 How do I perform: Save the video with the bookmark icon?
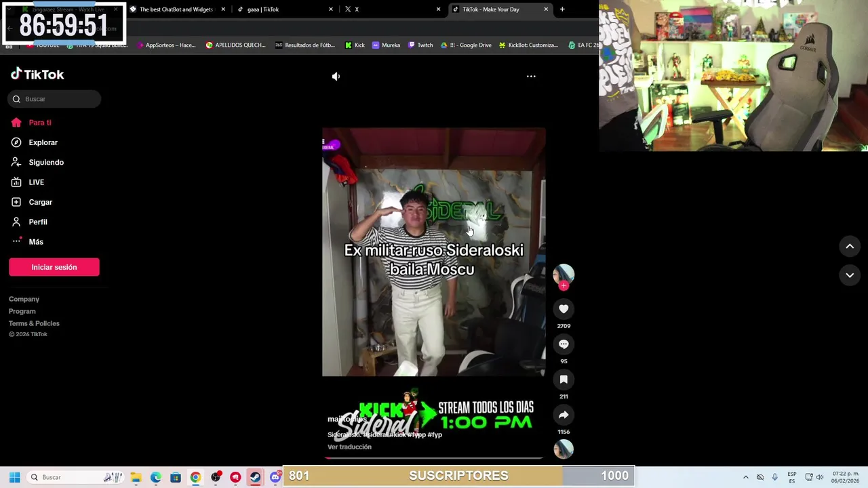click(564, 380)
